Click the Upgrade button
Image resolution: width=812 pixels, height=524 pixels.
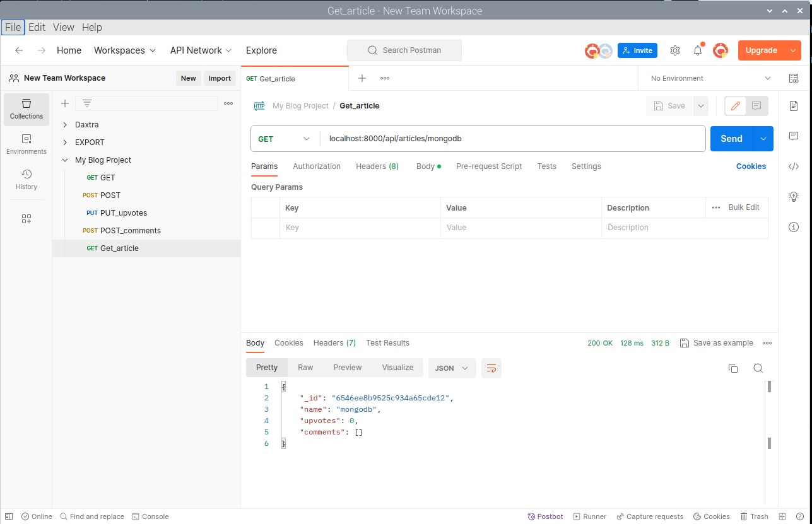click(x=762, y=50)
